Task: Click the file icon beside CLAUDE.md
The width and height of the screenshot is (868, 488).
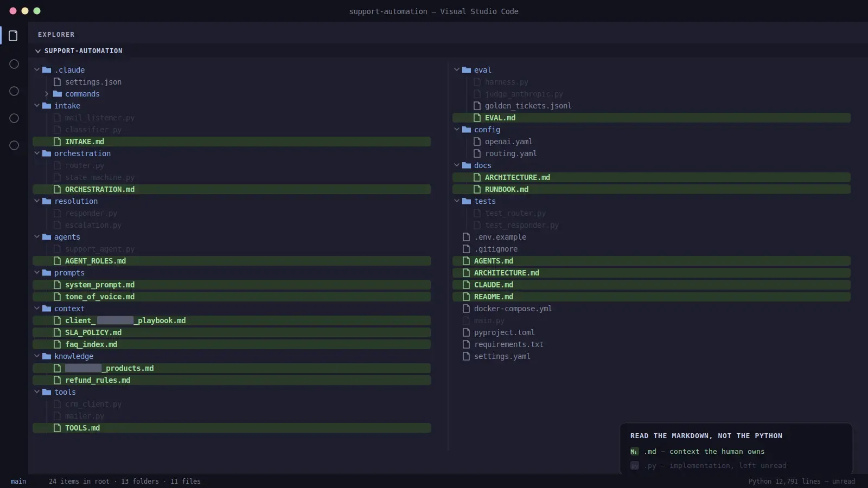Action: click(x=466, y=285)
